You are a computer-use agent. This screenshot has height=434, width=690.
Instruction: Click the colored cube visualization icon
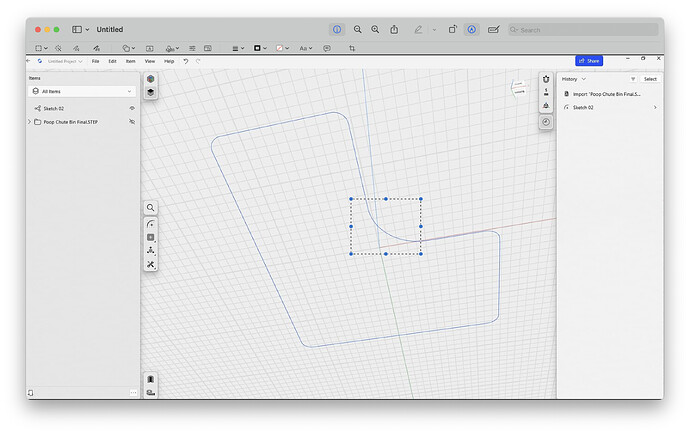pyautogui.click(x=150, y=79)
